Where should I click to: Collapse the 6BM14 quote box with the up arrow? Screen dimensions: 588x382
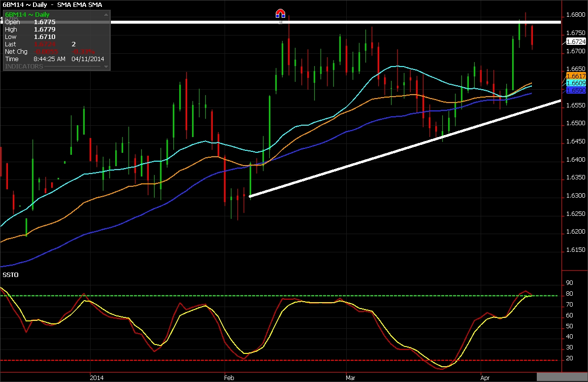click(x=106, y=15)
